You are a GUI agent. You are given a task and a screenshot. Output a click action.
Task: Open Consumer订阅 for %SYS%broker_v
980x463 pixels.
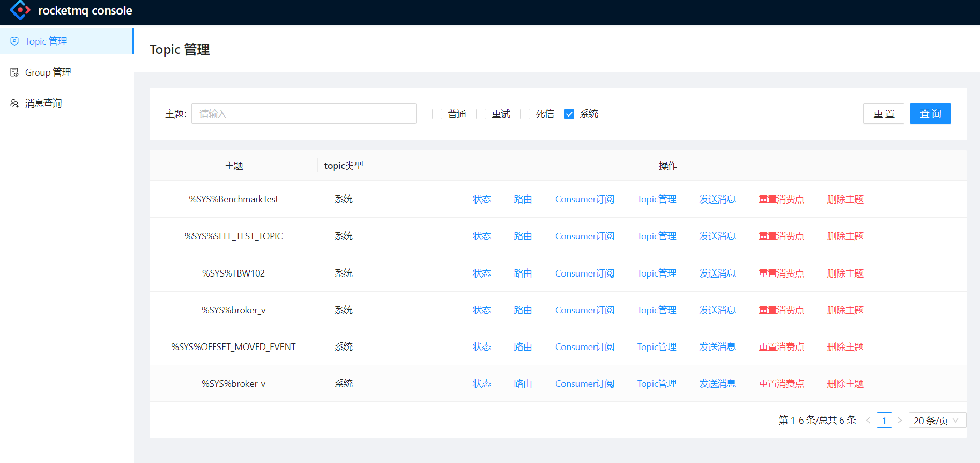pyautogui.click(x=585, y=310)
